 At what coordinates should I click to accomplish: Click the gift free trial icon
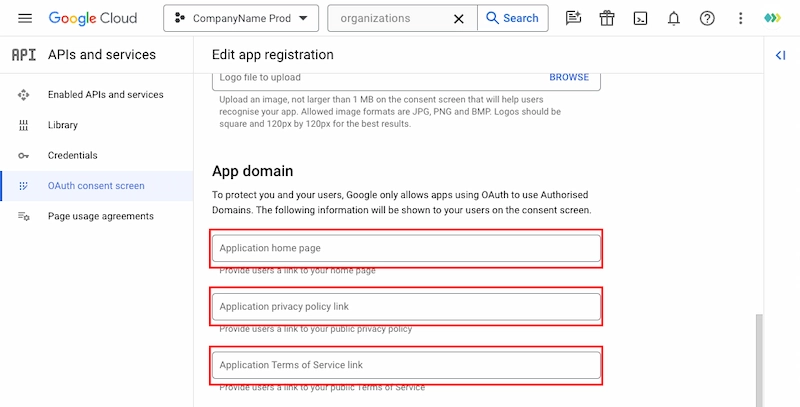[607, 19]
